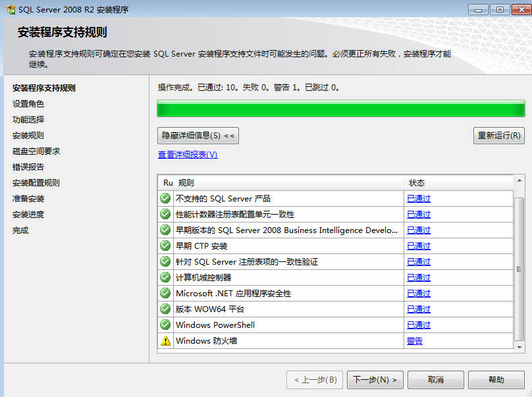Proceed with 下一步(N) button
Screen dimensions: 532x397
375,380
